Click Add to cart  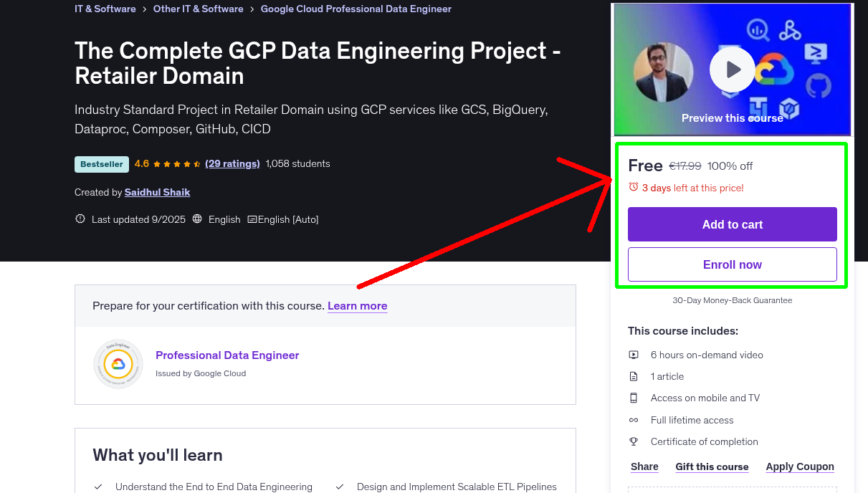click(x=732, y=224)
